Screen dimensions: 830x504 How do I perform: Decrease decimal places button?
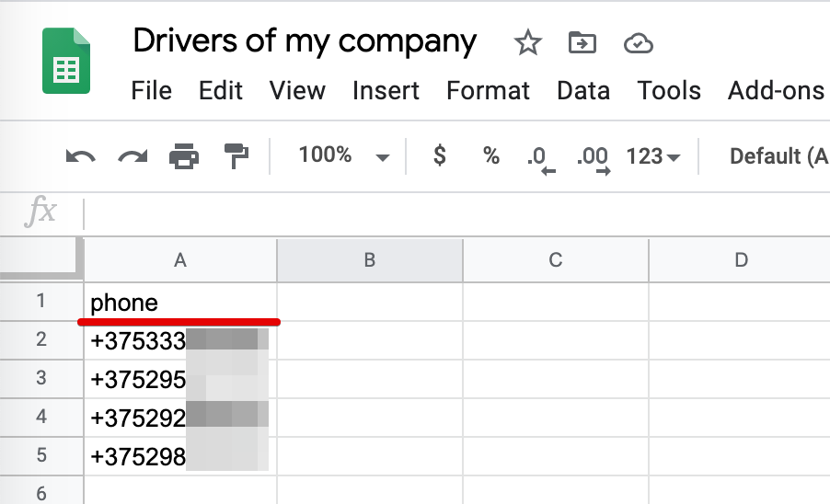point(540,157)
